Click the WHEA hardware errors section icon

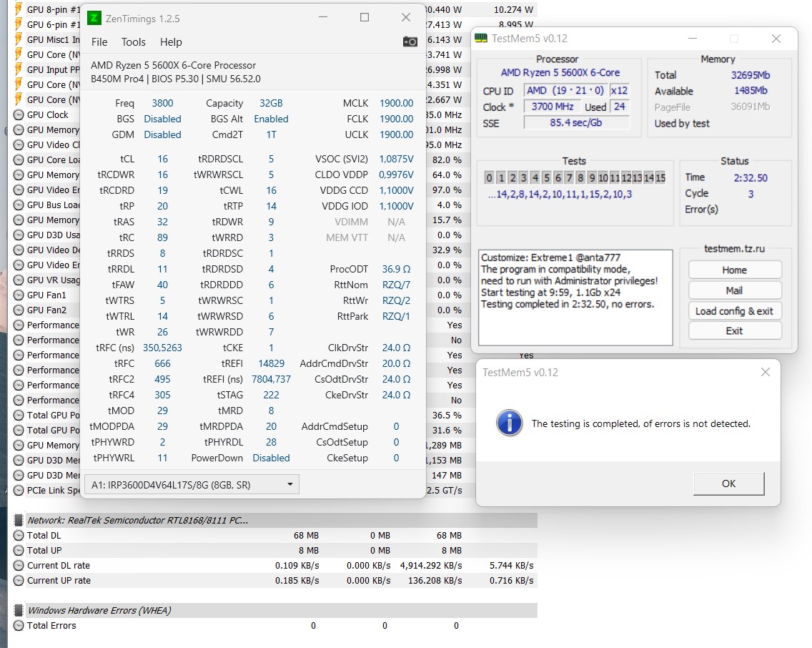pyautogui.click(x=19, y=610)
